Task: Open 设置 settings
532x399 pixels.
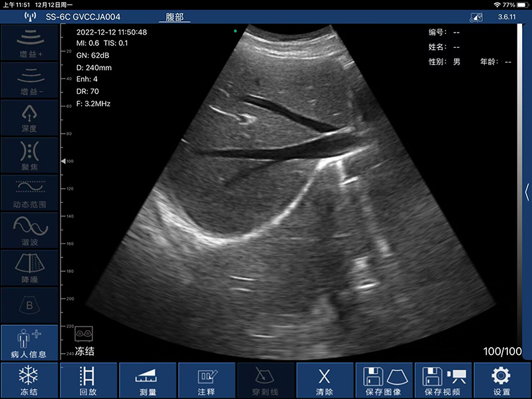Action: click(502, 380)
